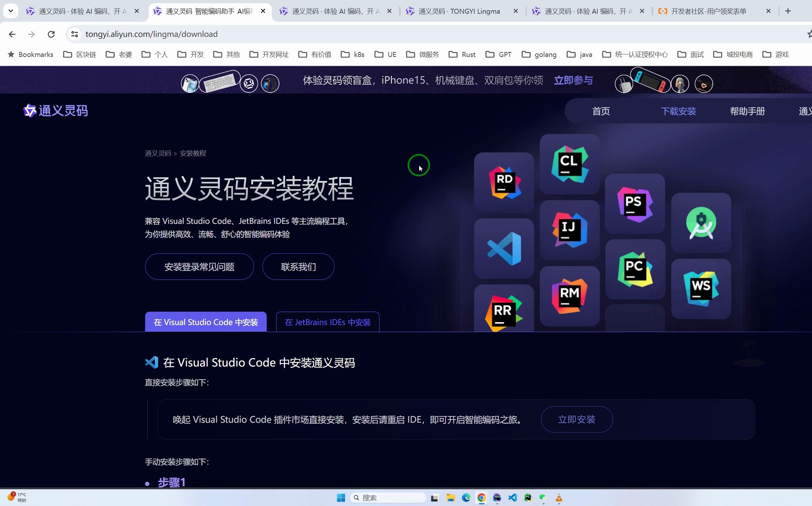Click the CLion CL IDE icon
The image size is (812, 506).
570,164
